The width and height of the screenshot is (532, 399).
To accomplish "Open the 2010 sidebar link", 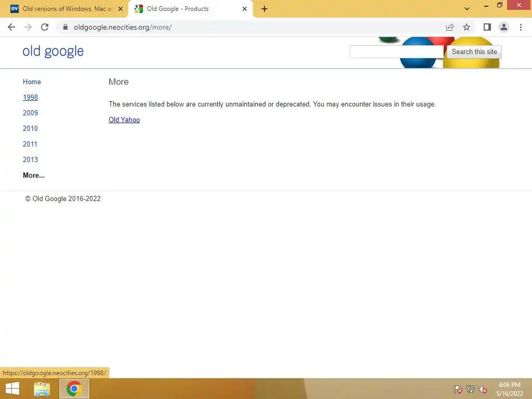I will coord(30,129).
